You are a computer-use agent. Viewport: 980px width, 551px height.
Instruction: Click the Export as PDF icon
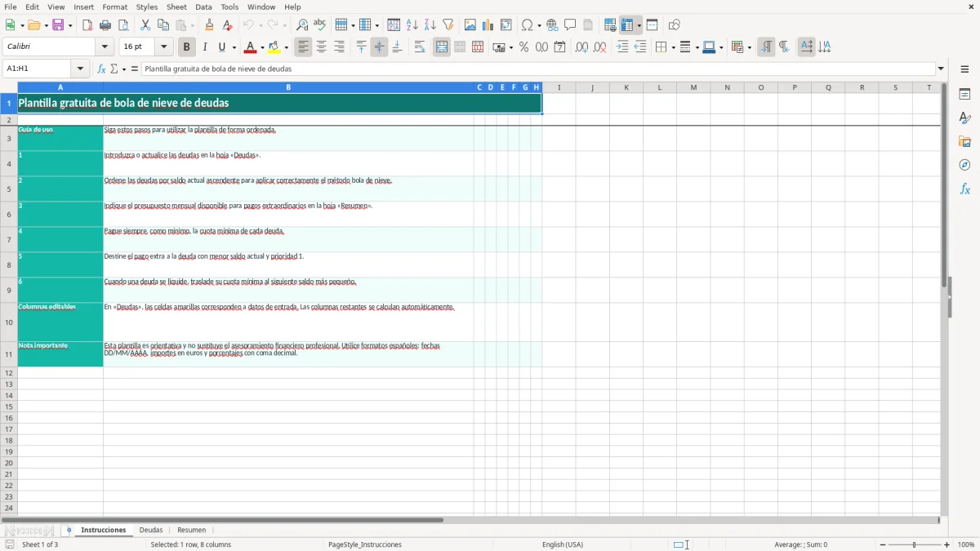point(87,25)
